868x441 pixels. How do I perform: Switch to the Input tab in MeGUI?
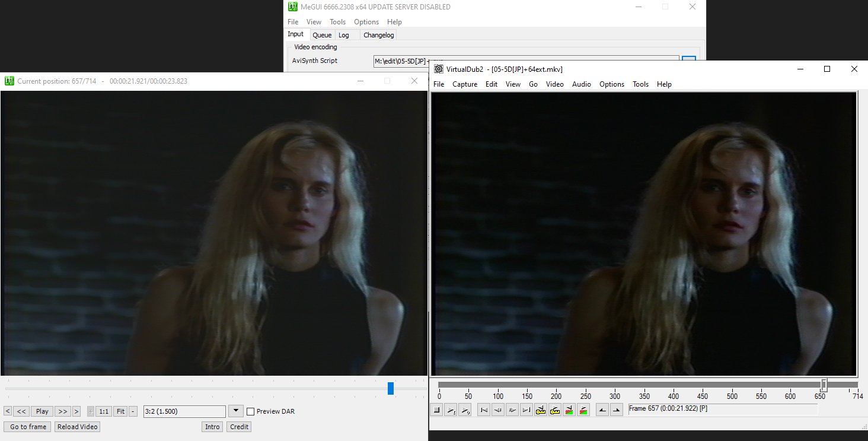point(296,34)
